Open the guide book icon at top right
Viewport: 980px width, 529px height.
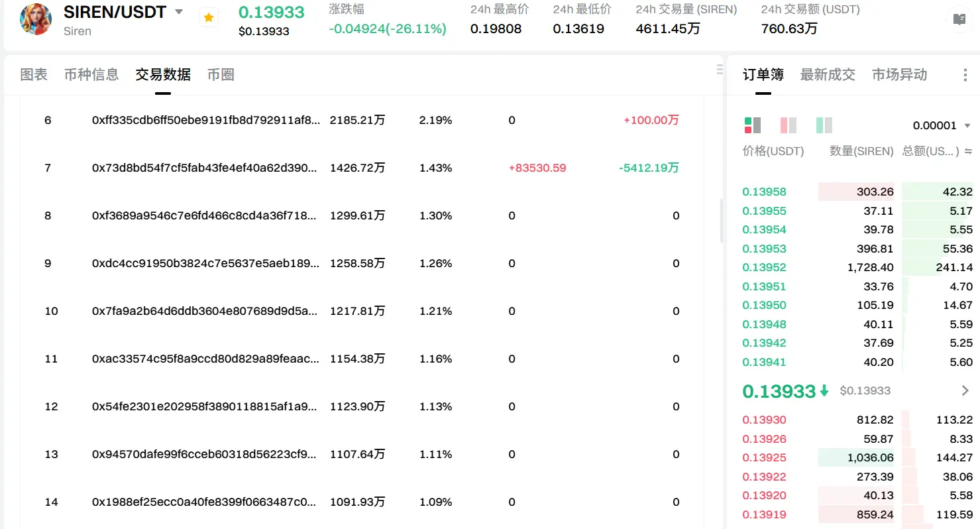(x=959, y=19)
